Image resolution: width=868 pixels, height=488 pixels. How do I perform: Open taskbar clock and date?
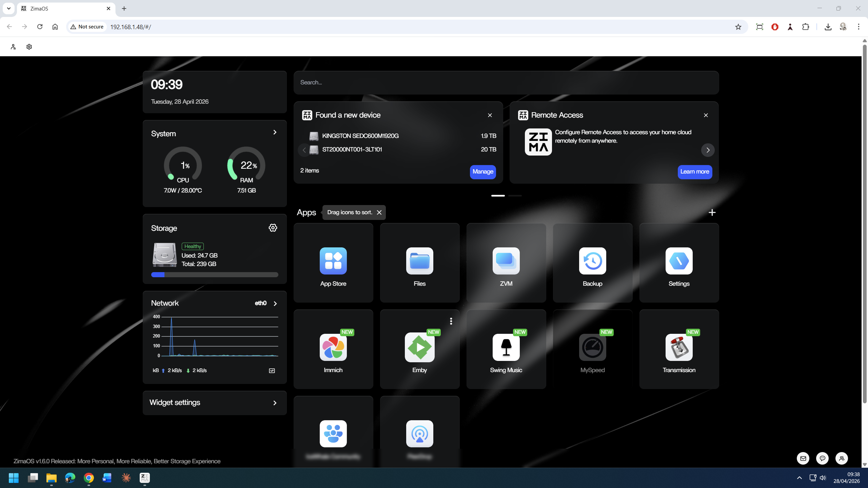[847, 478]
